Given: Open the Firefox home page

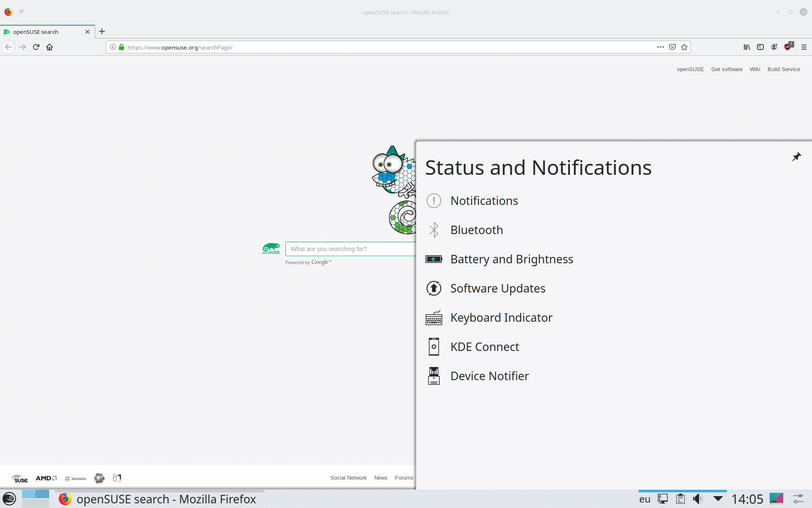Looking at the screenshot, I should [49, 47].
